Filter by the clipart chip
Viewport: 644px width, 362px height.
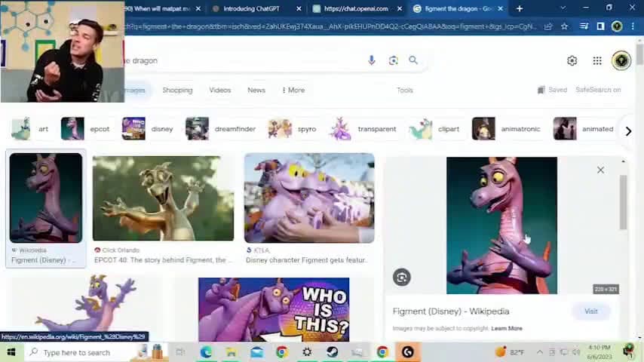[434, 129]
